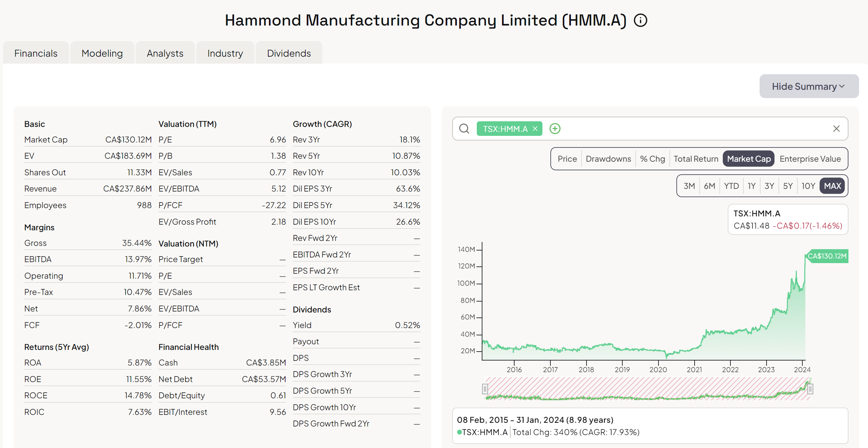Screen dimensions: 868x448
Task: Select Total Return chart option
Action: tap(696, 159)
